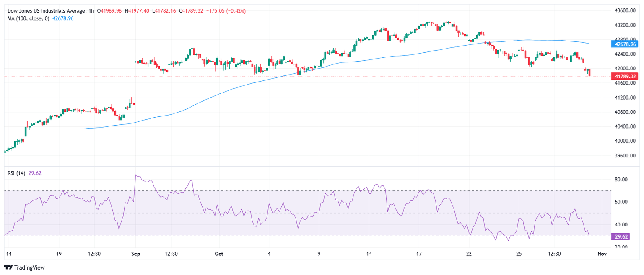Viewport: 644px width, 275px height.
Task: Click the 43600.00 price axis label
Action: 626,10
